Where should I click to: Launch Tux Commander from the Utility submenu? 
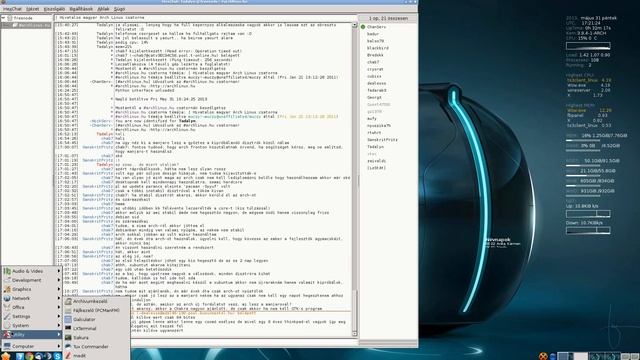click(97, 347)
